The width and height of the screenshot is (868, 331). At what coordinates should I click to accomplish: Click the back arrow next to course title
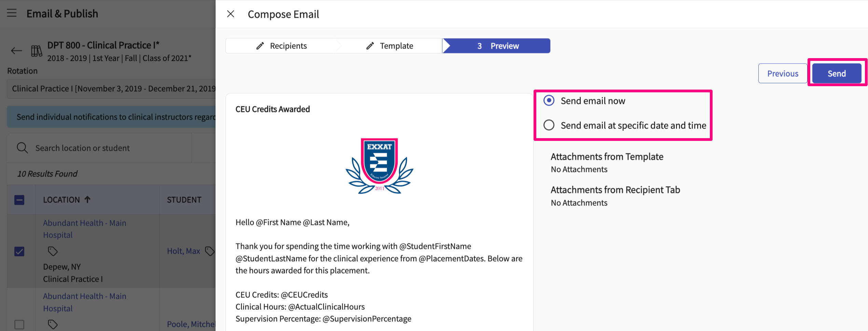coord(16,51)
